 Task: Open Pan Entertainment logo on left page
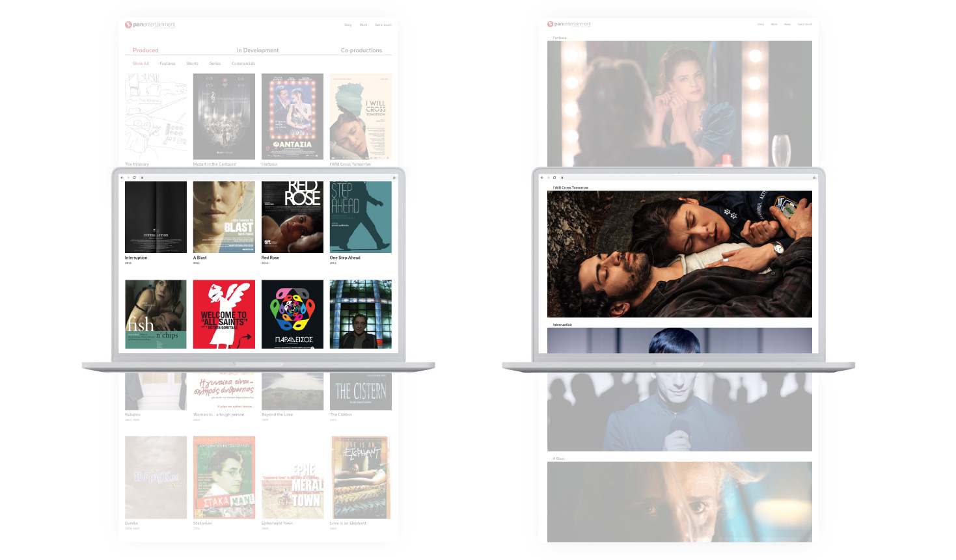point(150,25)
